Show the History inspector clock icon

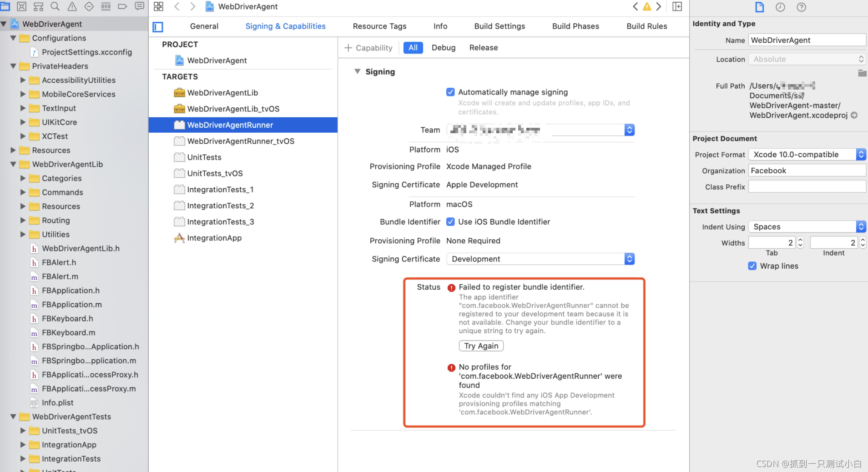[780, 7]
